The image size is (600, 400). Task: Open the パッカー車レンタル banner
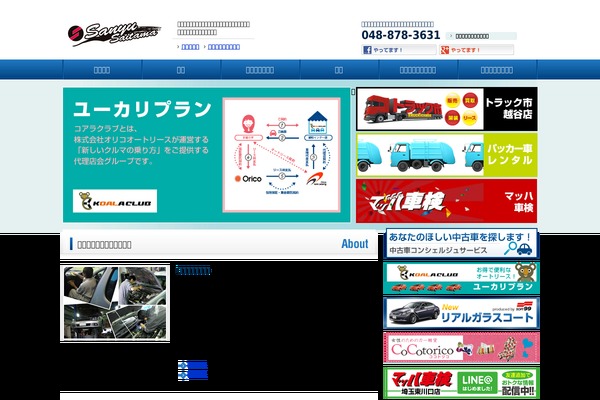(x=447, y=155)
